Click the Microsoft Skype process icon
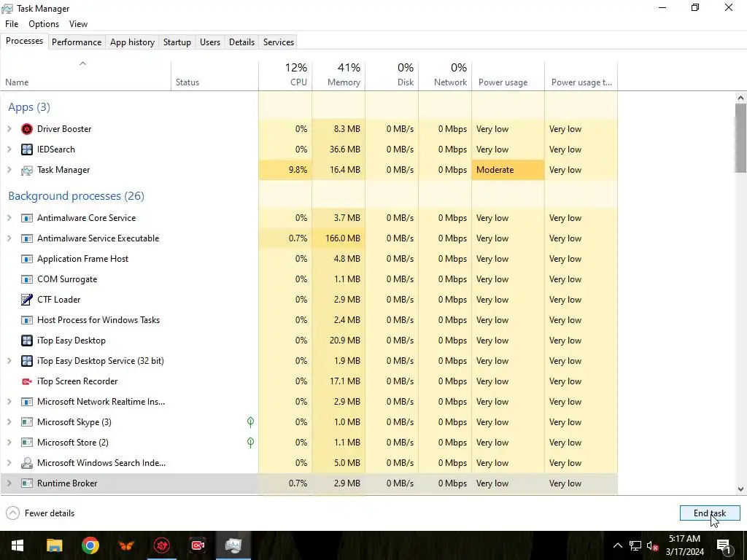This screenshot has width=747, height=560. click(x=27, y=422)
